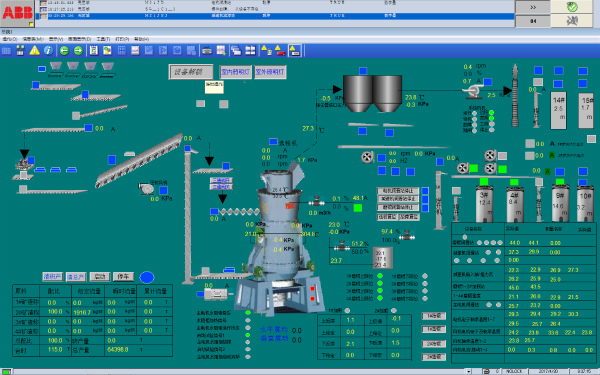Open the blue info icon in toolbar
The height and width of the screenshot is (375, 600).
click(48, 51)
